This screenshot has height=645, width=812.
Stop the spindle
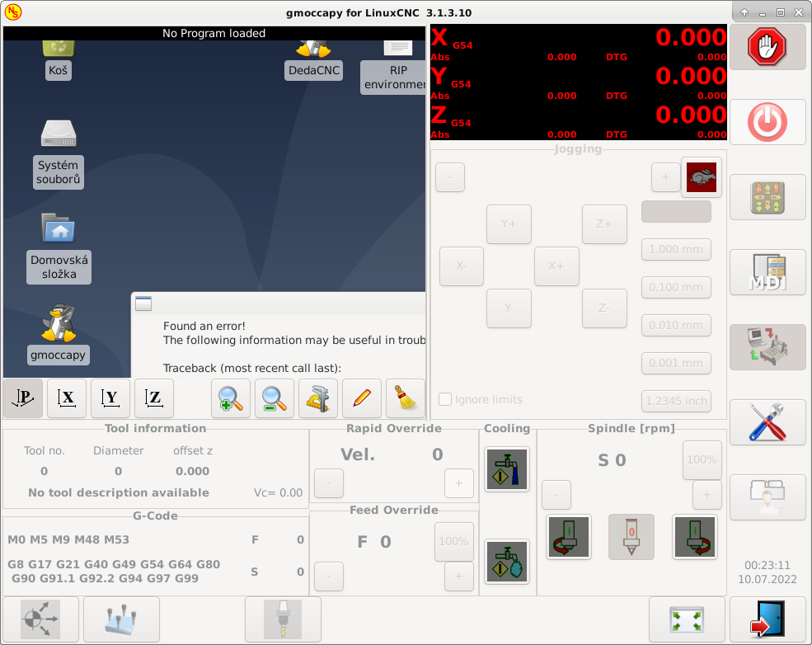click(x=631, y=537)
